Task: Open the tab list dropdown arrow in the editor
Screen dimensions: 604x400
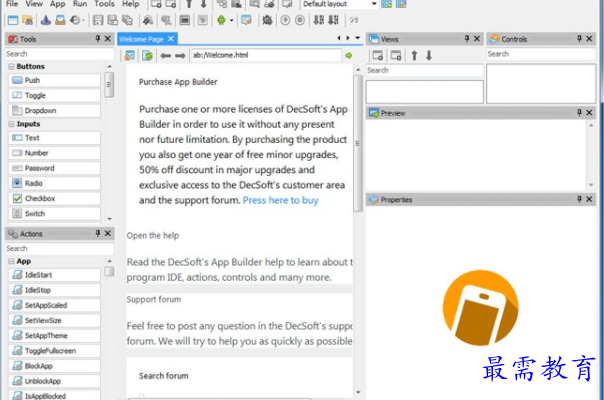Action: pos(358,38)
